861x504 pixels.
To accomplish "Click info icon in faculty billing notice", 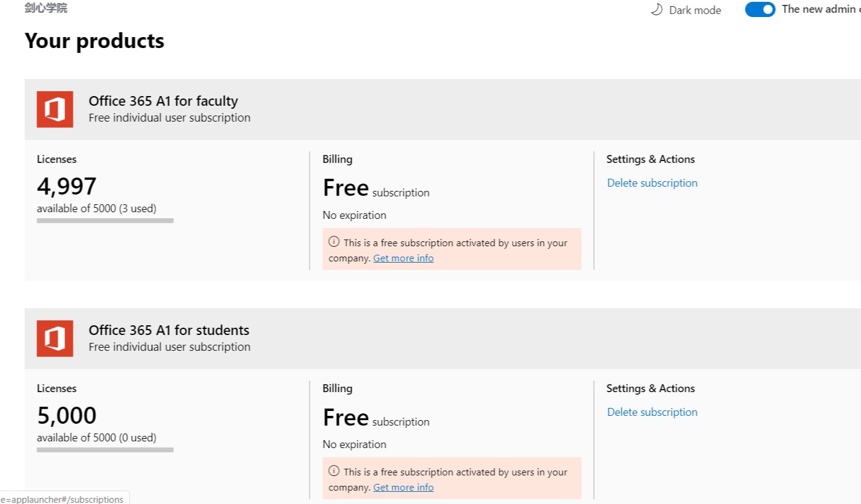I will pyautogui.click(x=334, y=242).
